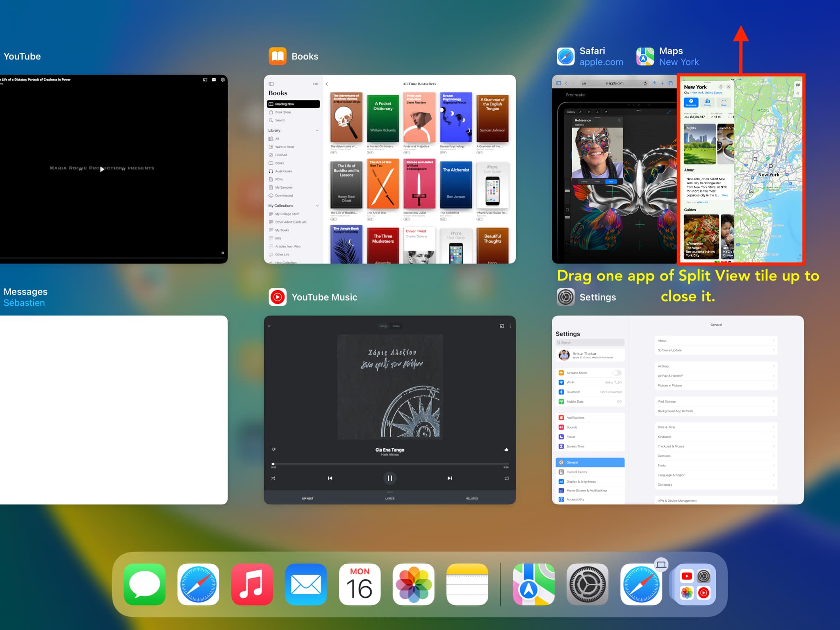The width and height of the screenshot is (840, 630).
Task: Launch Photos from the dock
Action: 413,584
